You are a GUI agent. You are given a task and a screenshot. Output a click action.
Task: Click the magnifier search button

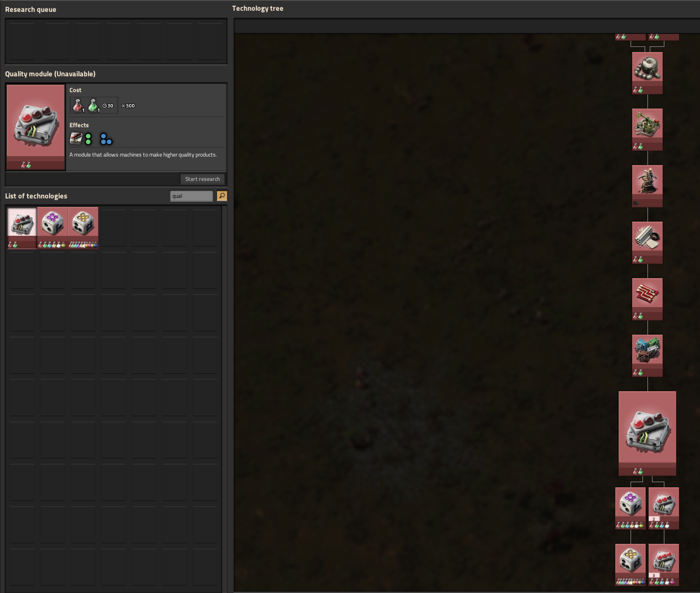pyautogui.click(x=222, y=196)
